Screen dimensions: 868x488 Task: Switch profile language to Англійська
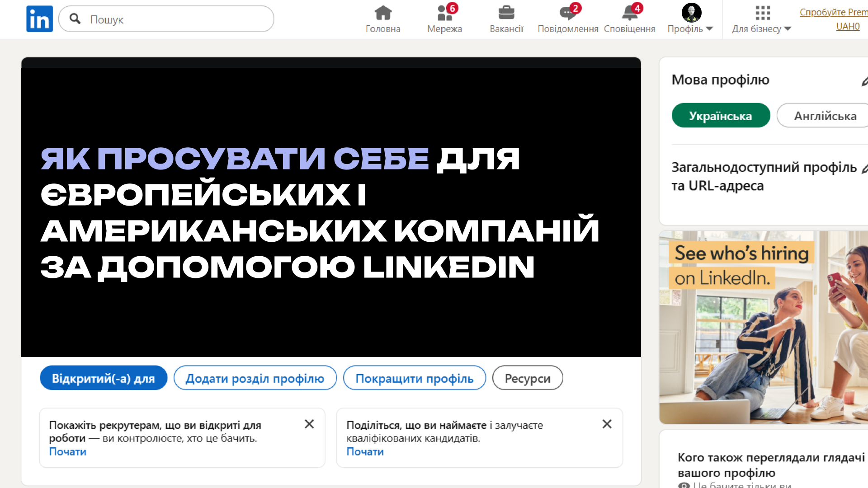click(x=825, y=116)
